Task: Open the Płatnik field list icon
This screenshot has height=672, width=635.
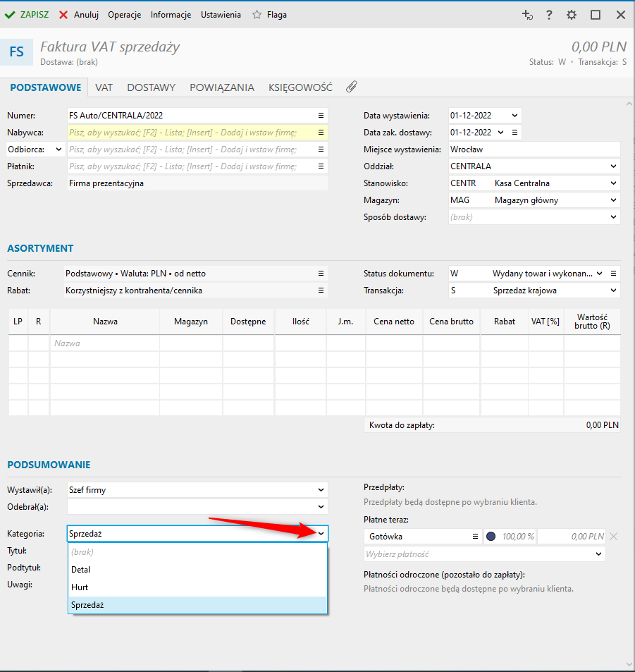Action: click(x=321, y=166)
